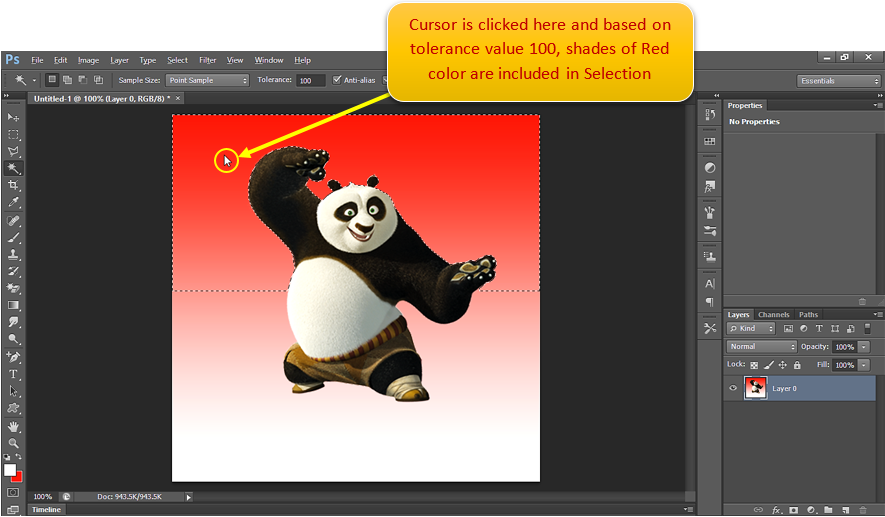Open the Essentials workspace dropdown
This screenshot has height=517, width=885.
pos(839,81)
